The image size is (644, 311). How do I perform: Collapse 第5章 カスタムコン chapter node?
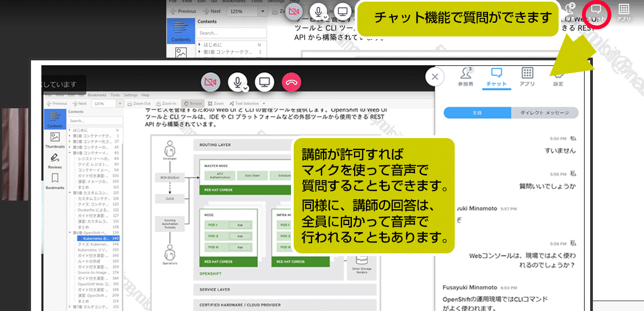tap(70, 192)
